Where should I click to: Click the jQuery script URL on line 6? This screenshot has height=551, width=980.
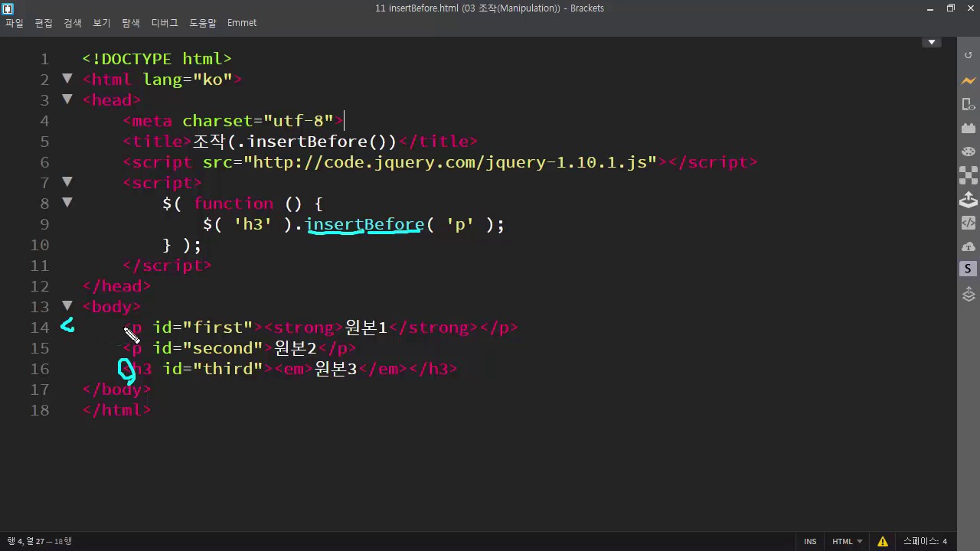point(450,162)
